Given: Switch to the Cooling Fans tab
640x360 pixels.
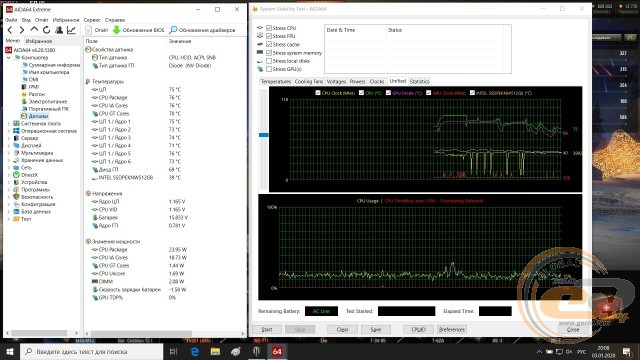Looking at the screenshot, I should pos(309,82).
